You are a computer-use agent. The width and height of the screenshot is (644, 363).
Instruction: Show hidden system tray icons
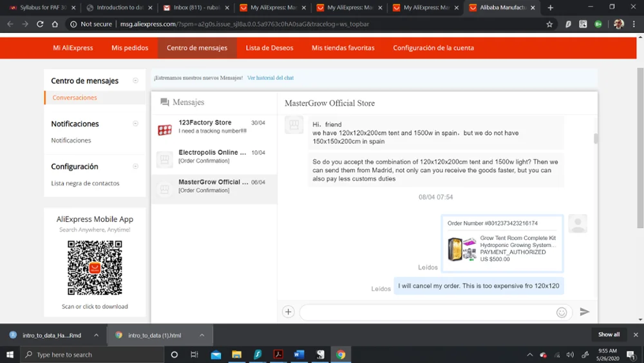[530, 355]
